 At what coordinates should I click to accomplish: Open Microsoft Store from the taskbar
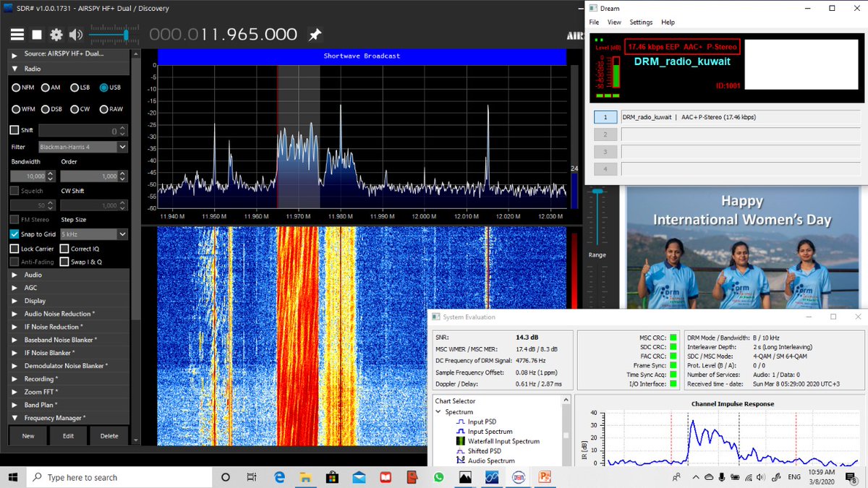click(333, 477)
